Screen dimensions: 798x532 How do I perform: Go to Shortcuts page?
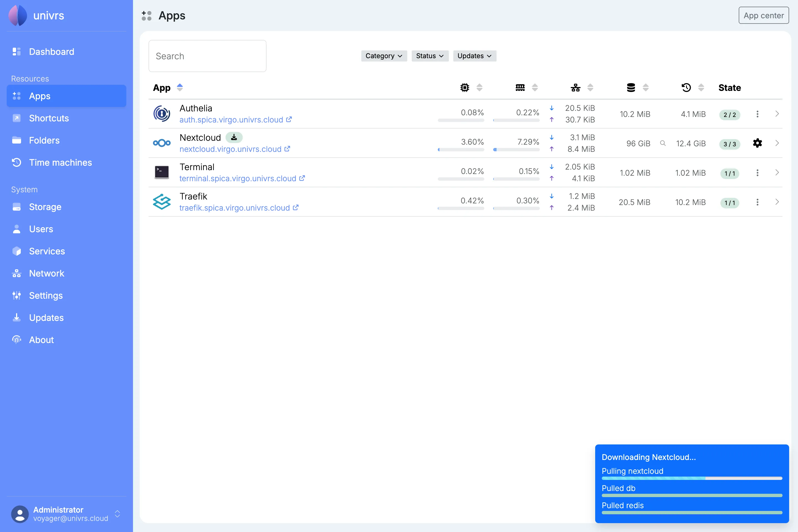tap(66, 118)
